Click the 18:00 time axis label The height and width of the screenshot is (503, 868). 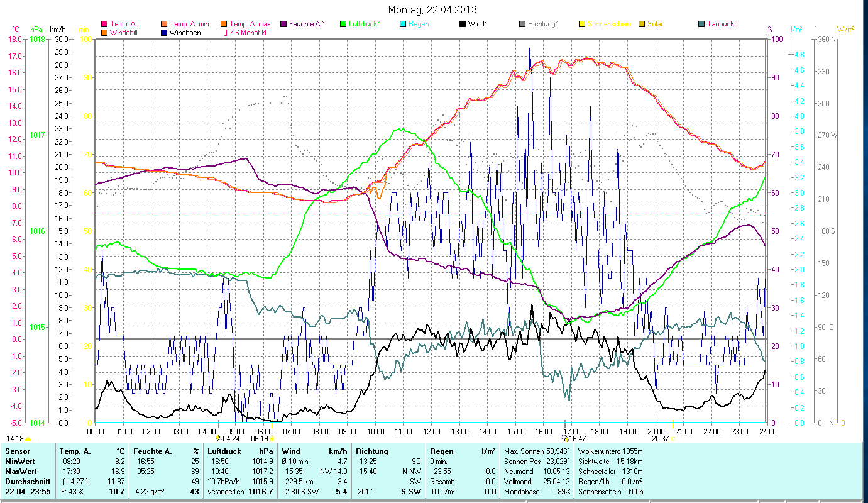(600, 432)
